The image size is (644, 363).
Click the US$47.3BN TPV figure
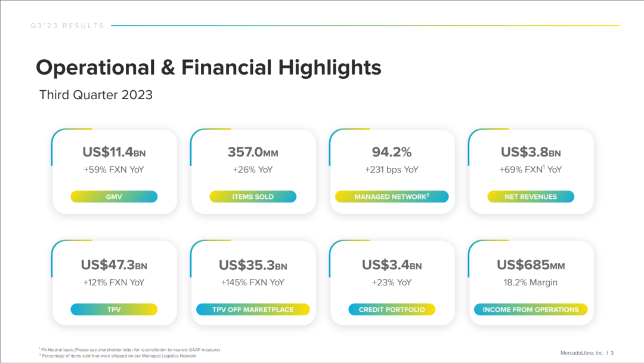click(114, 264)
